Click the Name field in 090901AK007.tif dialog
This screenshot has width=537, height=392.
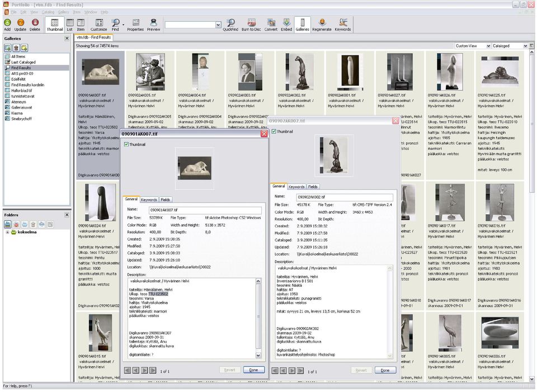(205, 210)
